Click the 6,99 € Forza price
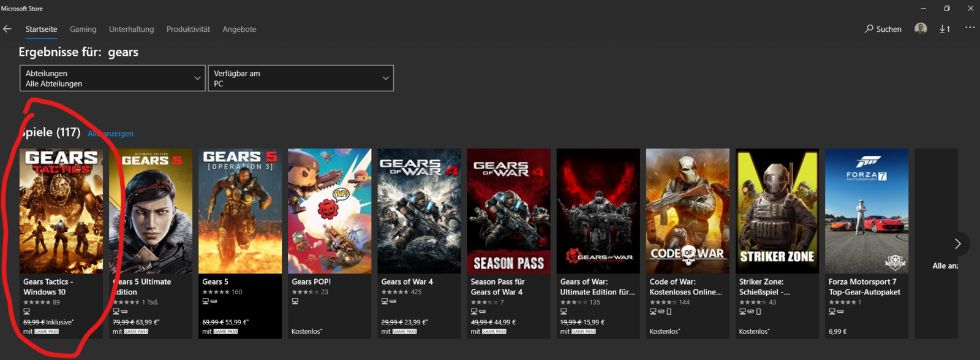Image resolution: width=980 pixels, height=360 pixels. (x=837, y=332)
